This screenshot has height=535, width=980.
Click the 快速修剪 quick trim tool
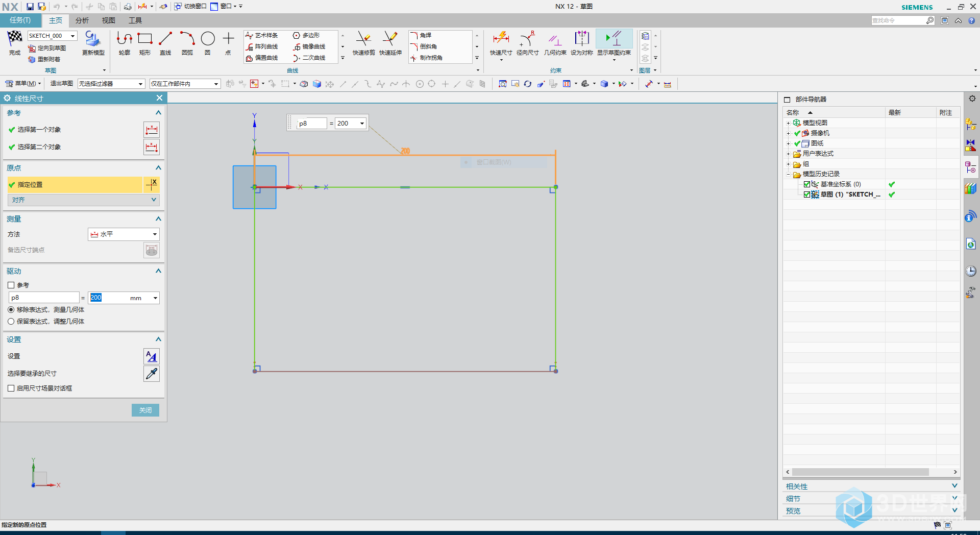363,39
